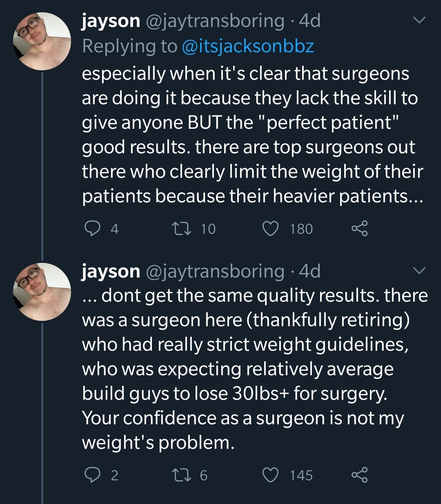This screenshot has height=504, width=441.
Task: Expand the truncated first tweet text
Action: pos(252,135)
